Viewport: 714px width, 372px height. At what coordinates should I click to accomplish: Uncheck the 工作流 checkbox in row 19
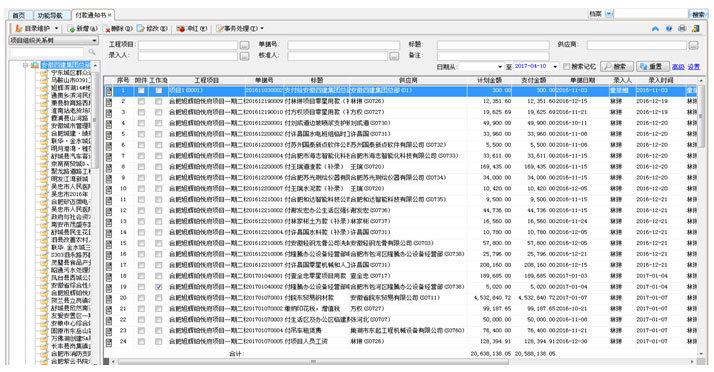(158, 287)
